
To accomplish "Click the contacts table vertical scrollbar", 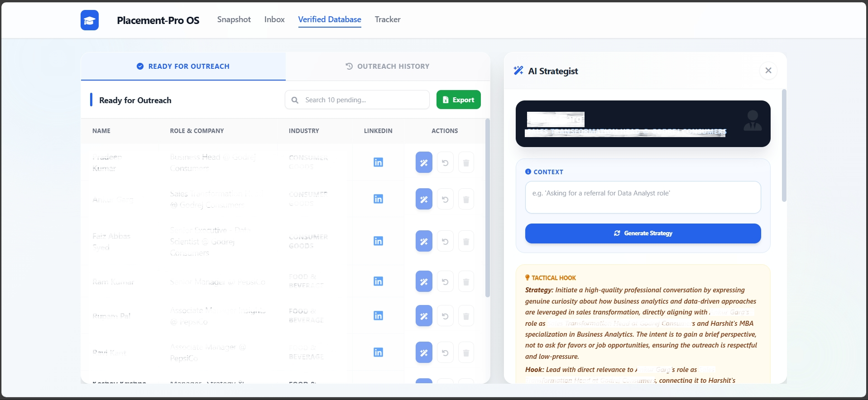I will coord(488,208).
